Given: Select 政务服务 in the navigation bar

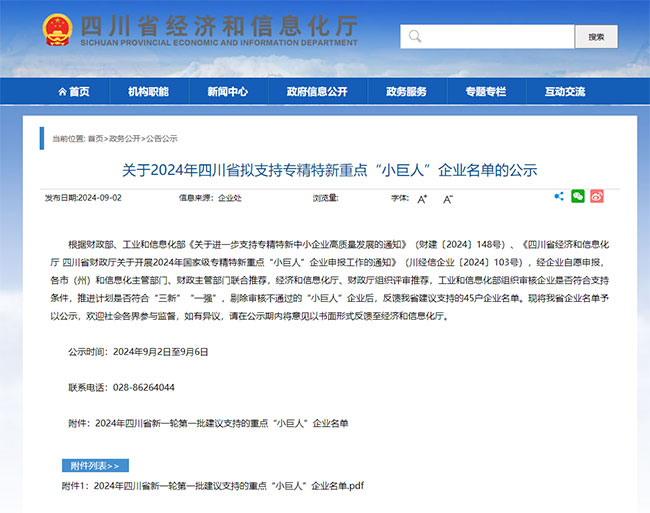Looking at the screenshot, I should pyautogui.click(x=406, y=92).
